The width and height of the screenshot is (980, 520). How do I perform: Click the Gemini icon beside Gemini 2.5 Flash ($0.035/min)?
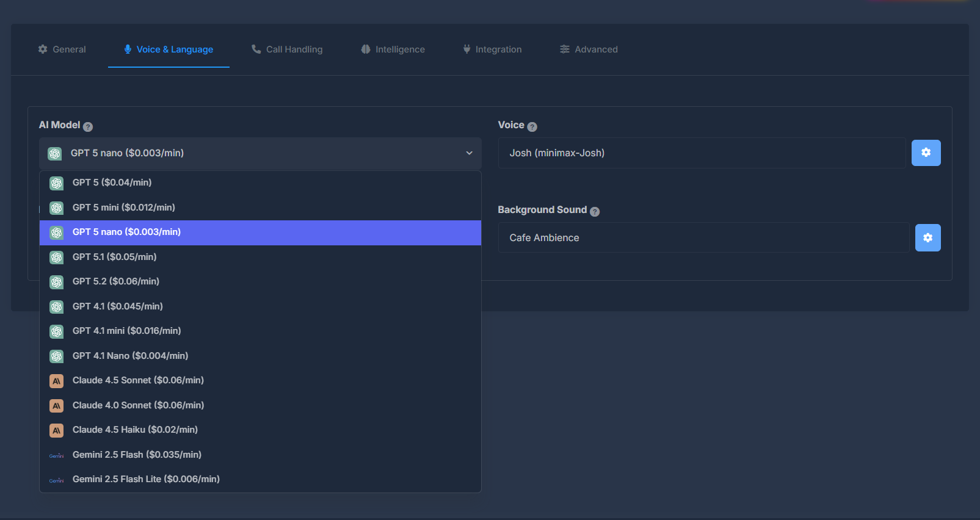pos(57,455)
